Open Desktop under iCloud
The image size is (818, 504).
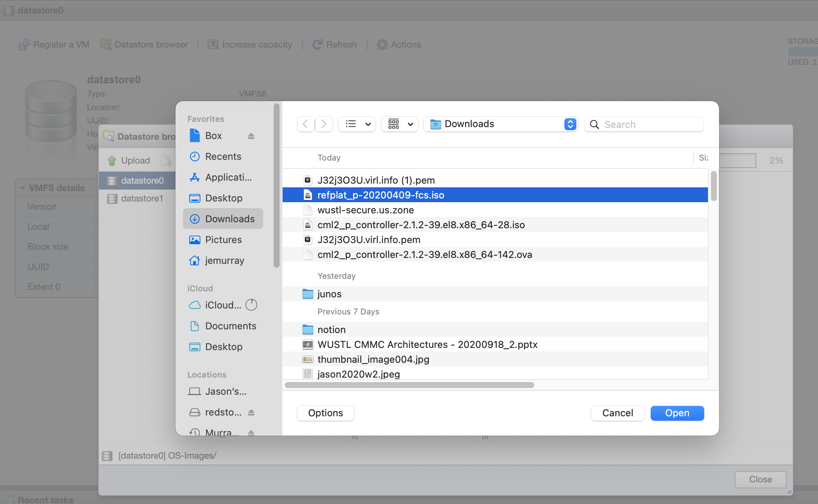223,347
